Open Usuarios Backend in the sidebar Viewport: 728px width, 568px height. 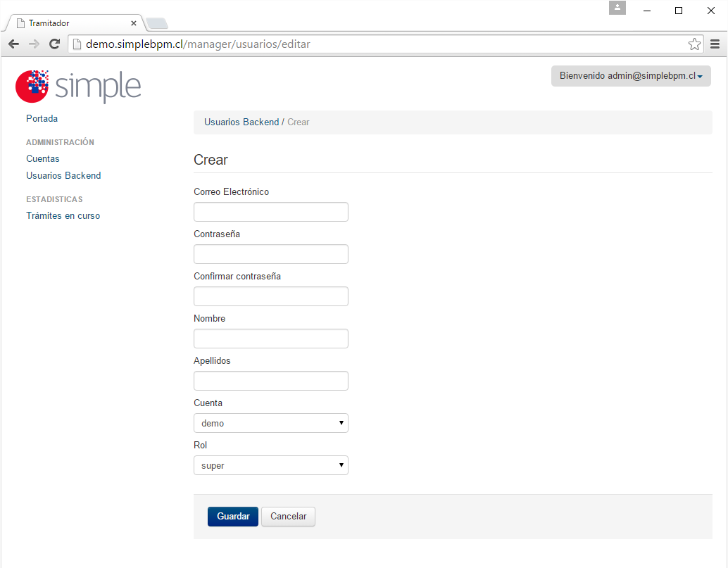[63, 175]
